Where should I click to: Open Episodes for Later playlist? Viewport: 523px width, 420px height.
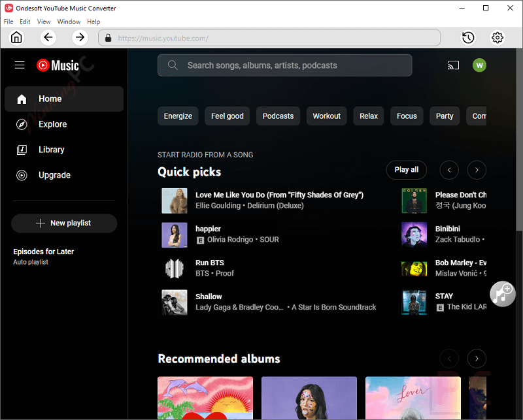[x=43, y=256]
